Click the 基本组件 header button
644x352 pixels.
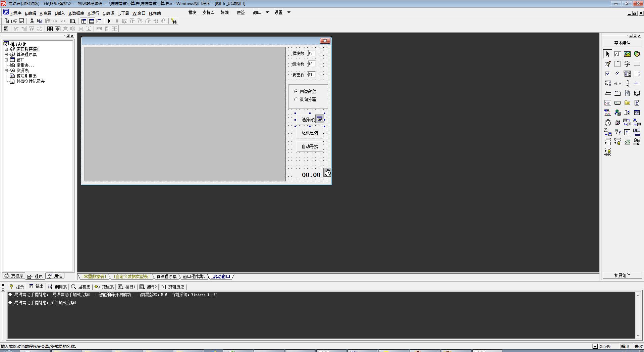622,43
